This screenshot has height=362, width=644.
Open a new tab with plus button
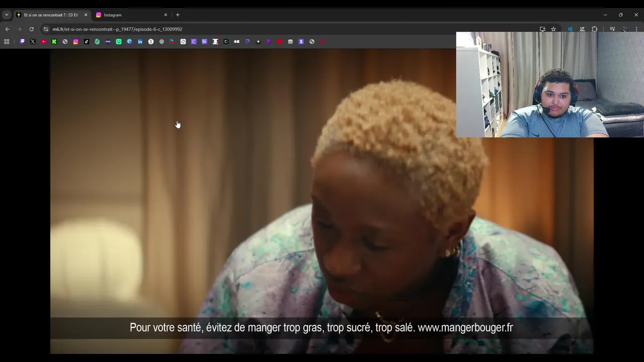tap(178, 15)
